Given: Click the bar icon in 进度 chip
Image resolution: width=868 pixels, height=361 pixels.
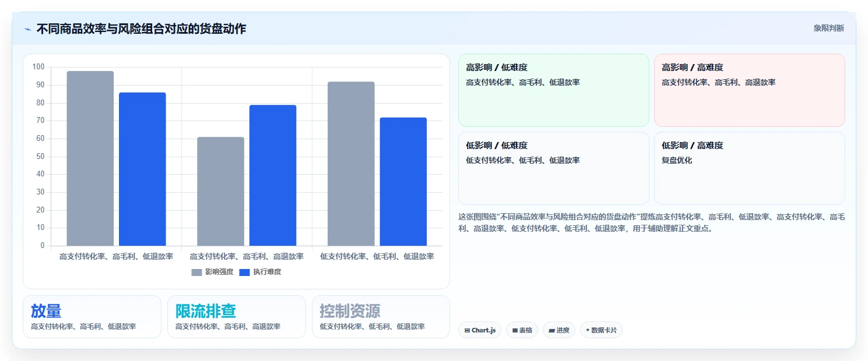Looking at the screenshot, I should (551, 330).
